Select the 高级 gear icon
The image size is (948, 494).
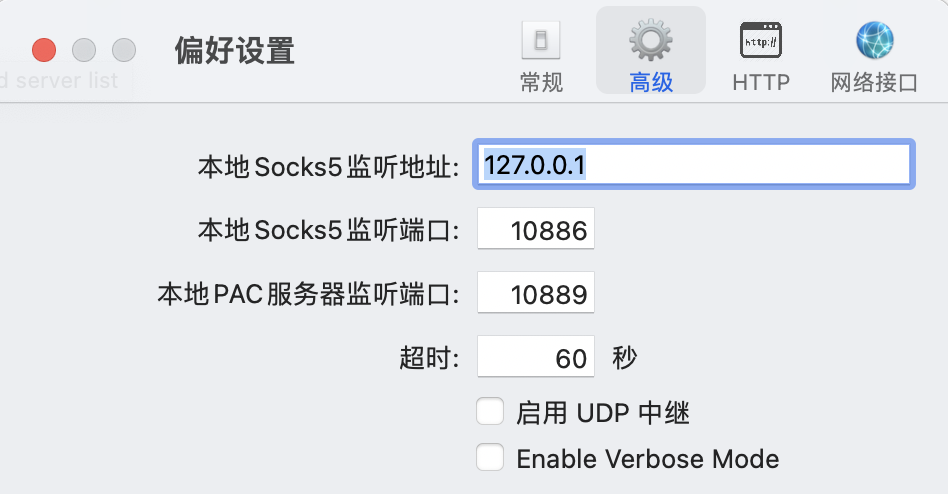click(651, 40)
